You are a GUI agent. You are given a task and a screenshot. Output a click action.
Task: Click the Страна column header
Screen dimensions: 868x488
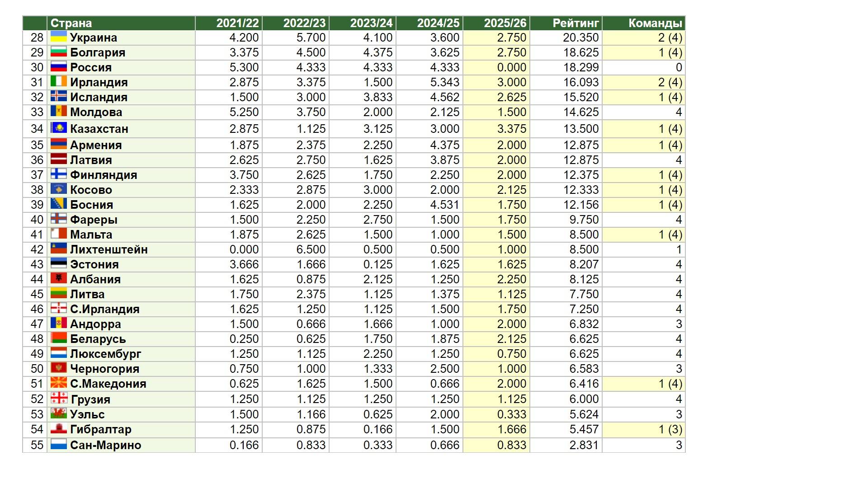coord(71,23)
